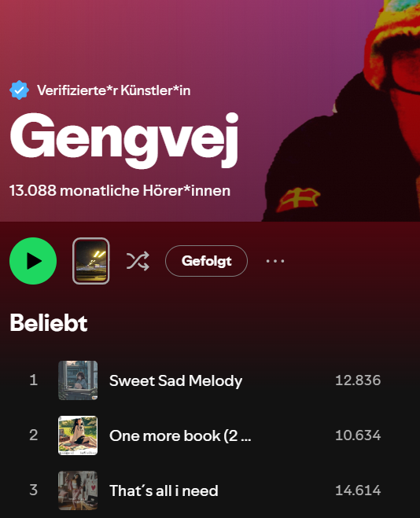Click track number 3 in Beliebt
The width and height of the screenshot is (420, 518).
tap(33, 490)
